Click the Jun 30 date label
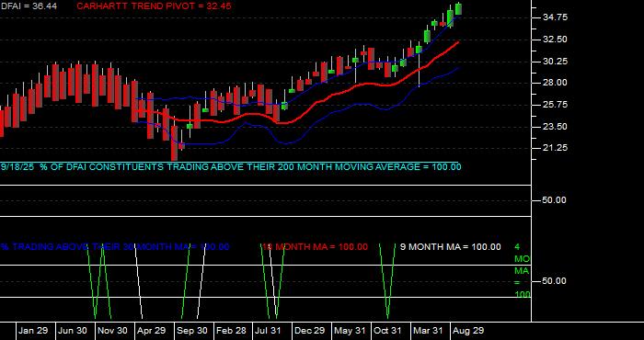644x340 pixels. 73,331
